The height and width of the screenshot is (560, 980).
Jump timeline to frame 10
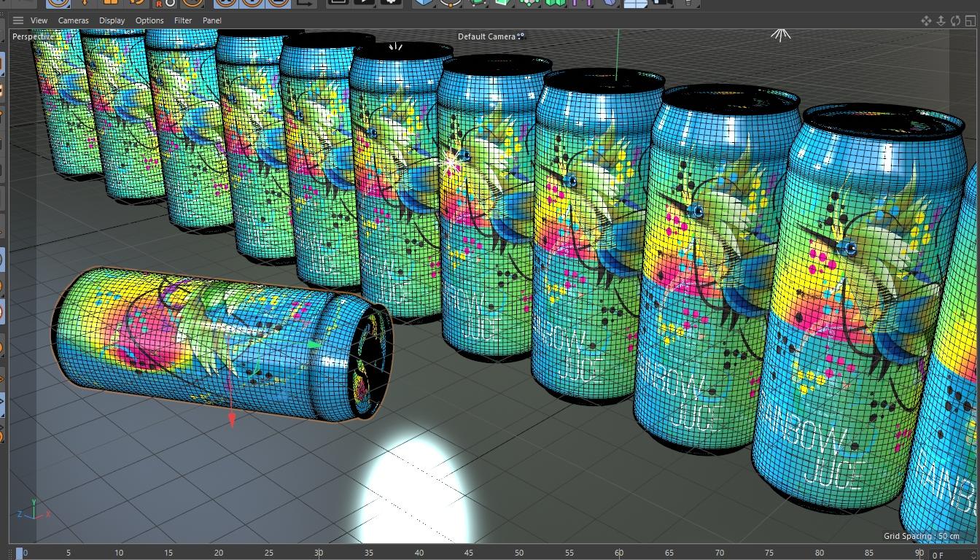119,553
